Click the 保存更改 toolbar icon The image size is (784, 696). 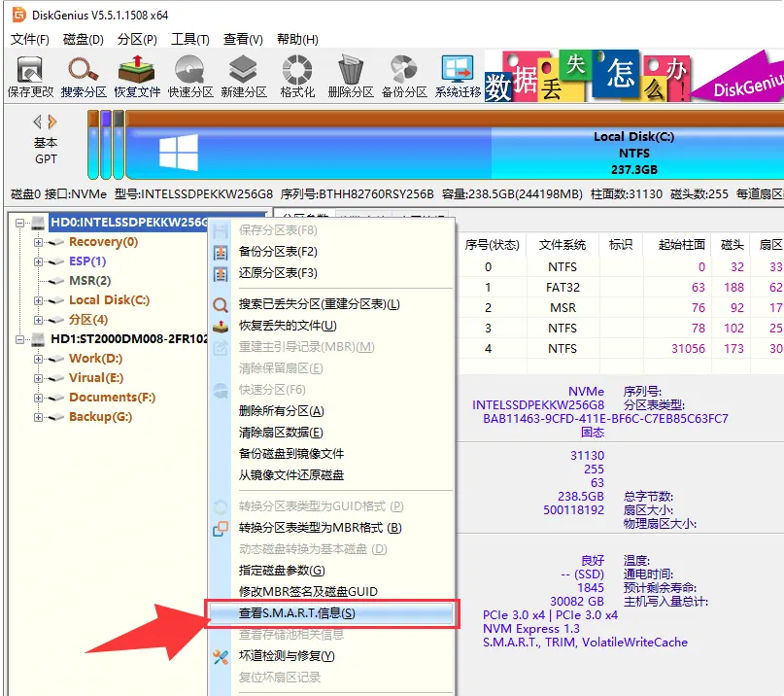29,76
